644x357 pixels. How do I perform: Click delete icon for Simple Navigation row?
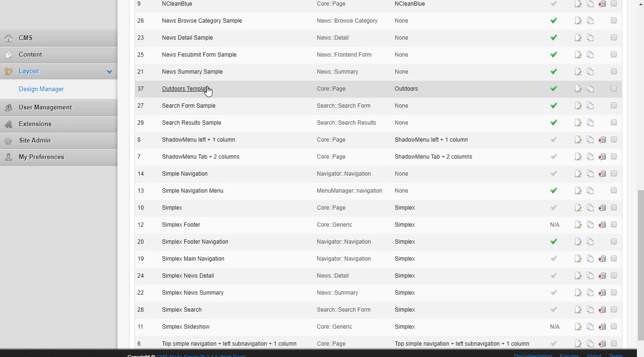(x=602, y=174)
